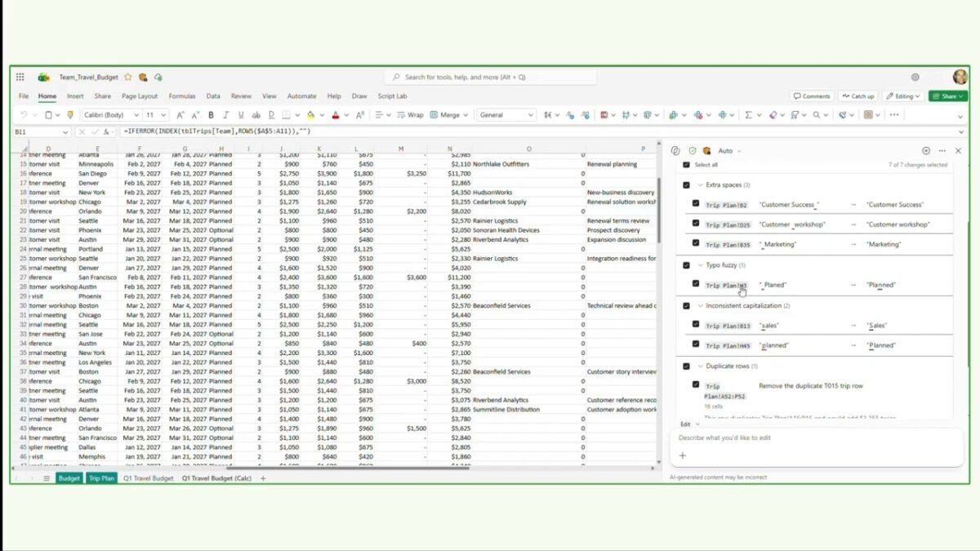This screenshot has width=980, height=551.
Task: Toggle the Typo fuzzy group checkbox
Action: (686, 265)
